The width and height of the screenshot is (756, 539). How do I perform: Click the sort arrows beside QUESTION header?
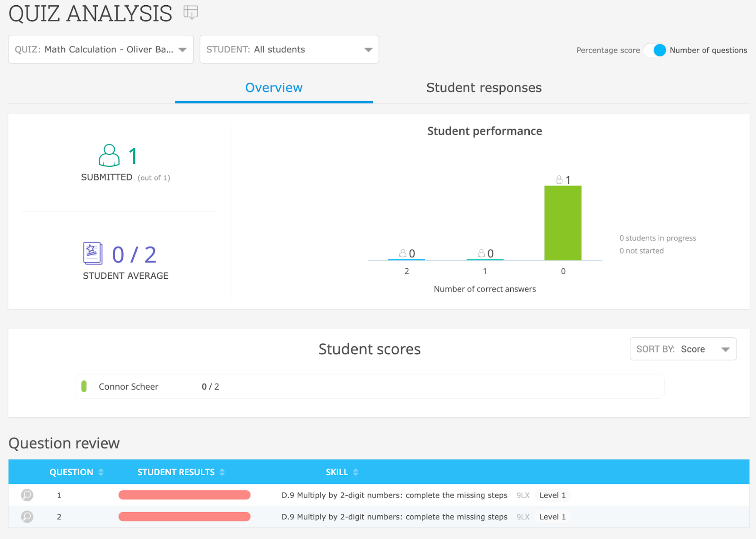(x=100, y=471)
